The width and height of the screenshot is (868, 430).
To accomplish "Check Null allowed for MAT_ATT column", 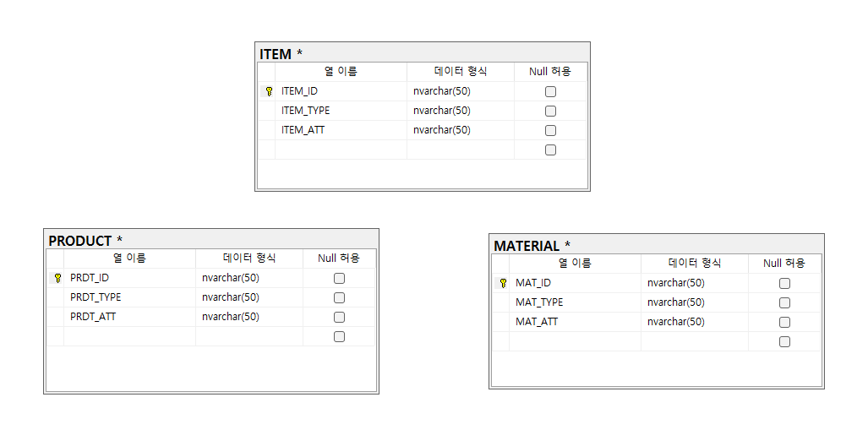I will (784, 322).
